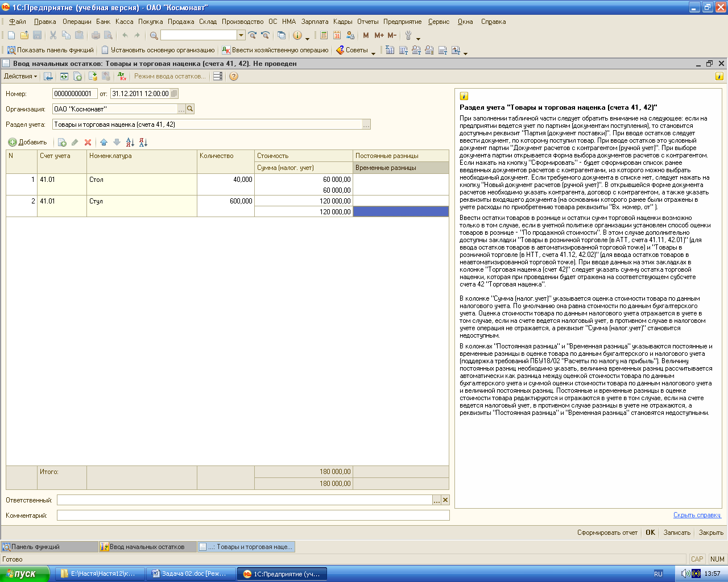Open the Отчеты menu
The width and height of the screenshot is (728, 582).
[368, 22]
